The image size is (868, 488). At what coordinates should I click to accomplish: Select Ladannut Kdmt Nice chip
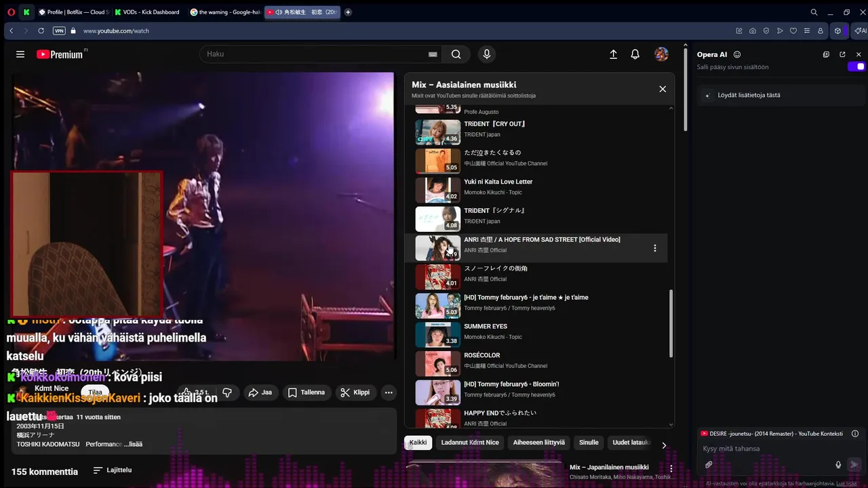click(x=470, y=443)
